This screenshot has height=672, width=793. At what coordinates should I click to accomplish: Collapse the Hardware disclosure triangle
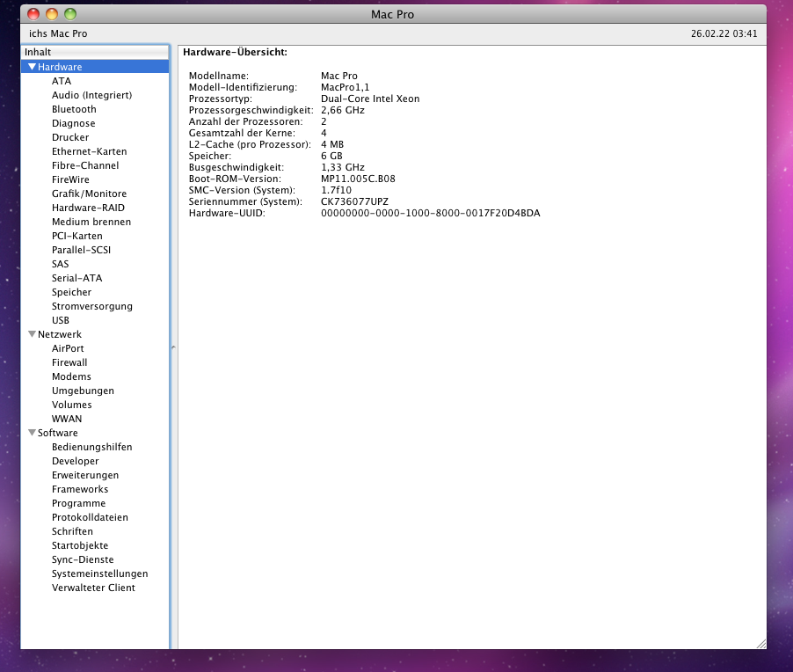(x=33, y=67)
